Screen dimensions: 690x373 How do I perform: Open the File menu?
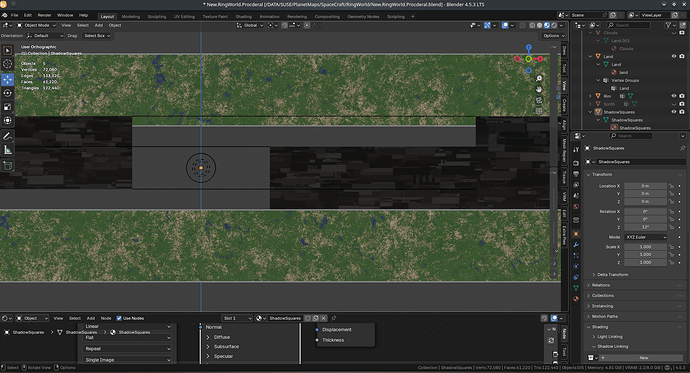tap(15, 15)
